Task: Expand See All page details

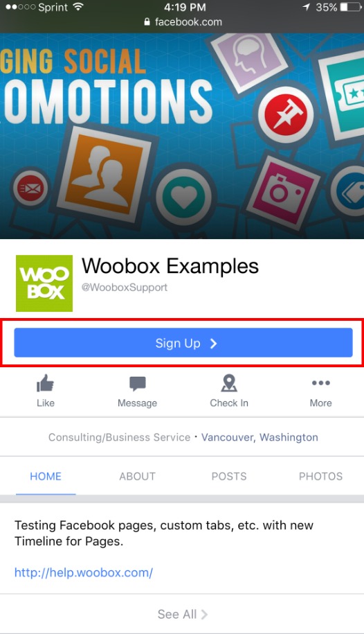Action: tap(183, 614)
